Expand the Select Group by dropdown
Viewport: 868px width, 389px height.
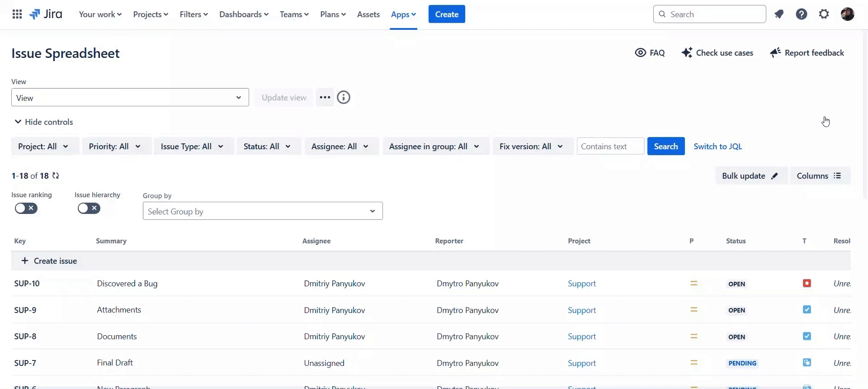tap(262, 211)
